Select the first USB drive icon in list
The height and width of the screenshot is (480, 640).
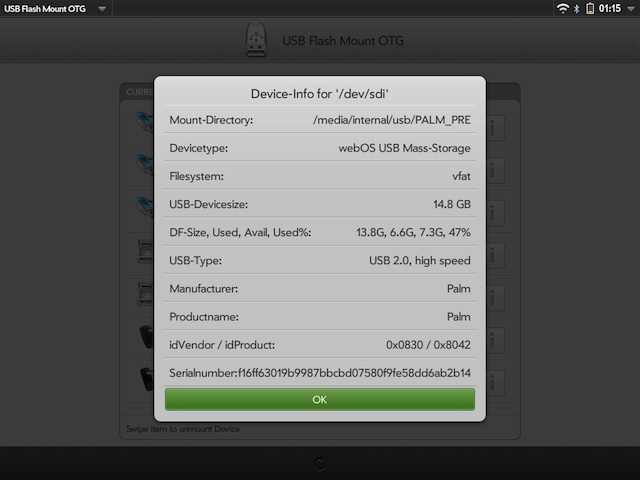pos(144,122)
